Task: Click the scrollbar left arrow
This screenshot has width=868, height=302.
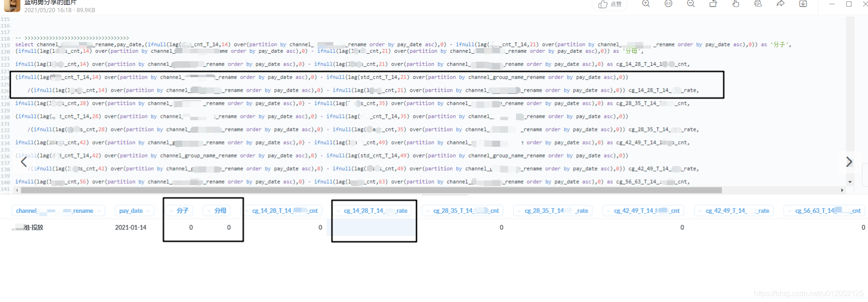Action: click(x=17, y=190)
